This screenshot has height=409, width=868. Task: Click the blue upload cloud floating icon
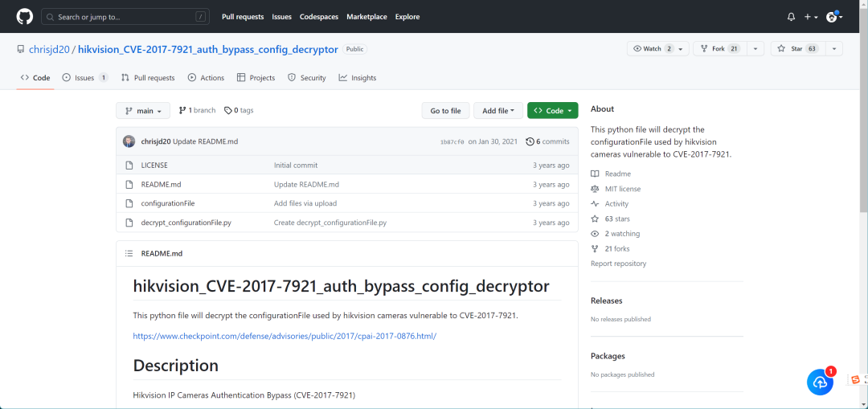pos(820,382)
